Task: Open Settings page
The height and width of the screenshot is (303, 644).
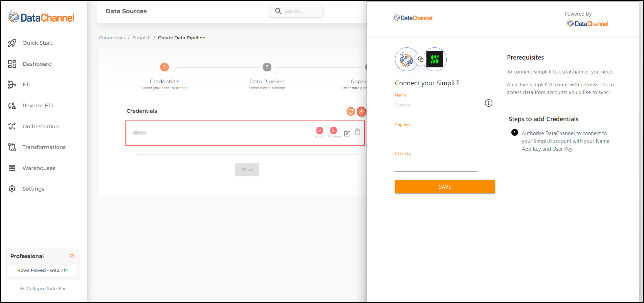Action: (x=34, y=189)
